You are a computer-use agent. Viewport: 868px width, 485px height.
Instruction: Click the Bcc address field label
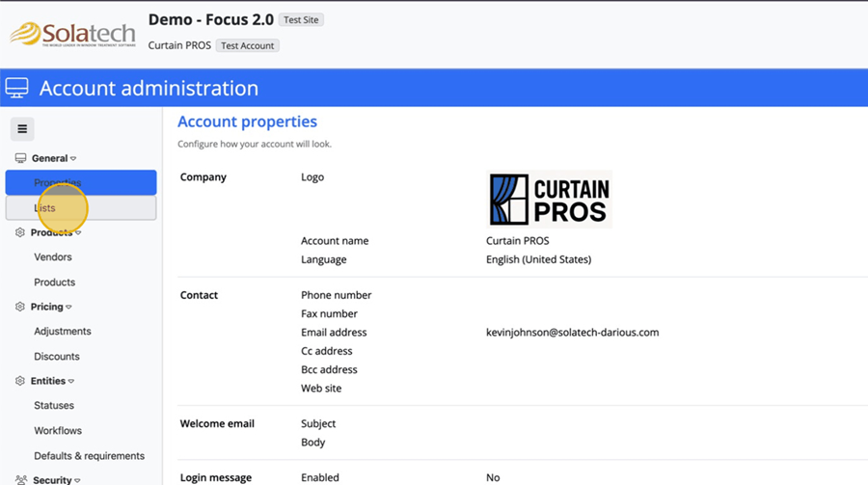point(330,369)
